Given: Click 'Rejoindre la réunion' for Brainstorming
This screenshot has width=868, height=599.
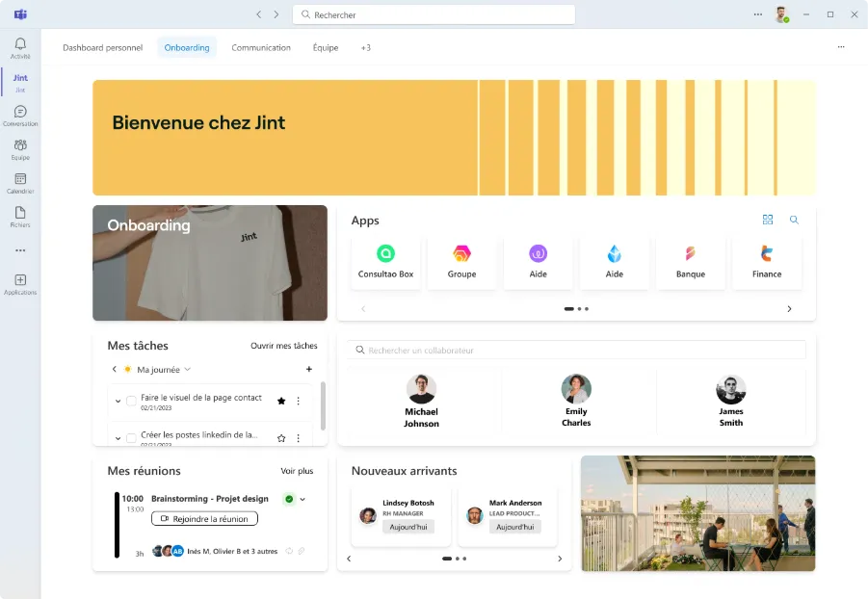Looking at the screenshot, I should click(x=202, y=518).
